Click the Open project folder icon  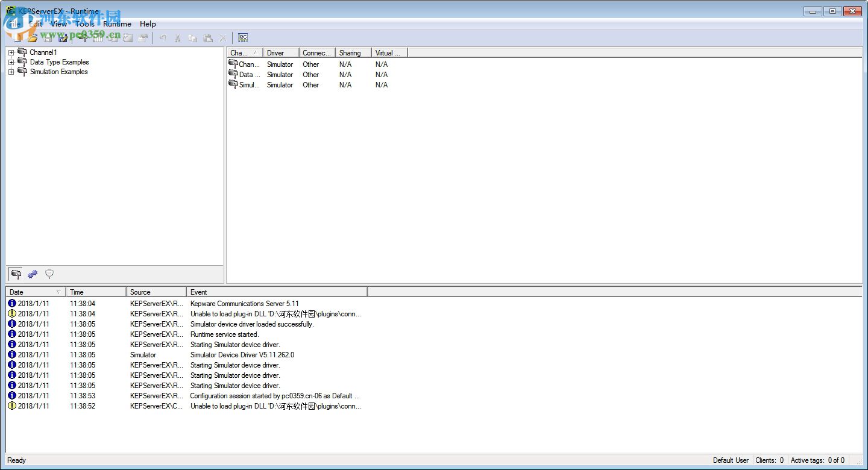click(x=33, y=38)
